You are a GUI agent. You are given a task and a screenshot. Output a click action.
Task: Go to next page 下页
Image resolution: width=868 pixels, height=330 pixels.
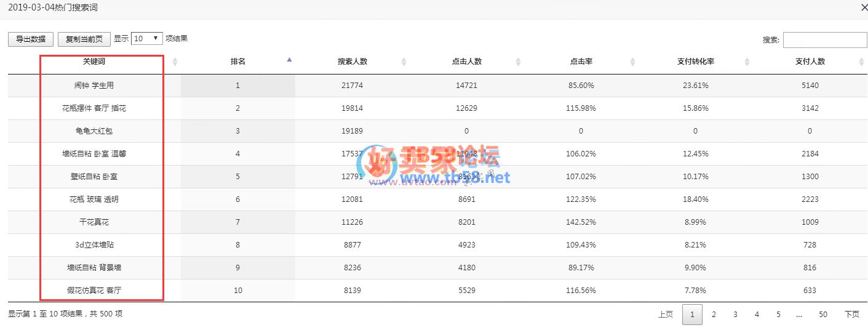pyautogui.click(x=851, y=315)
